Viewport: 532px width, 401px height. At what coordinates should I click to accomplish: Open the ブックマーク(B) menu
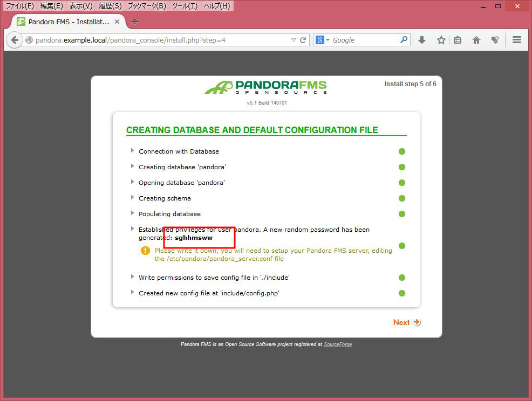(147, 6)
